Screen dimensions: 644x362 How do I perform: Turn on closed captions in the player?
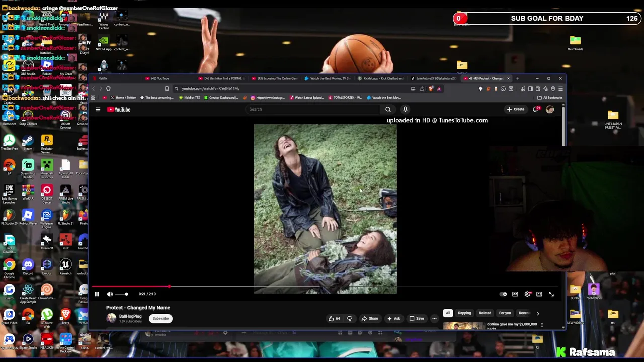pyautogui.click(x=515, y=294)
